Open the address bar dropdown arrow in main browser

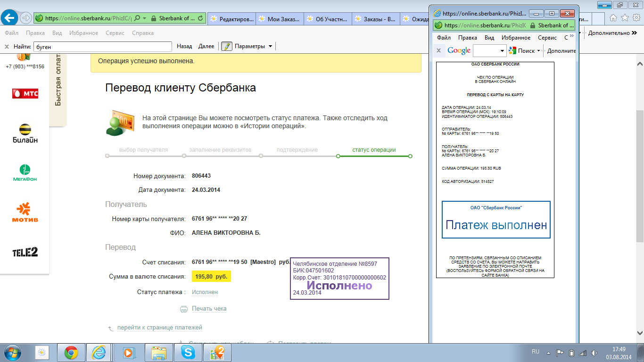tap(144, 18)
